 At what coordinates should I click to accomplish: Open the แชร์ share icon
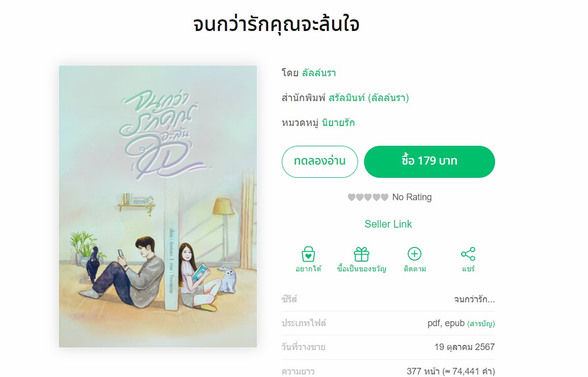(468, 254)
